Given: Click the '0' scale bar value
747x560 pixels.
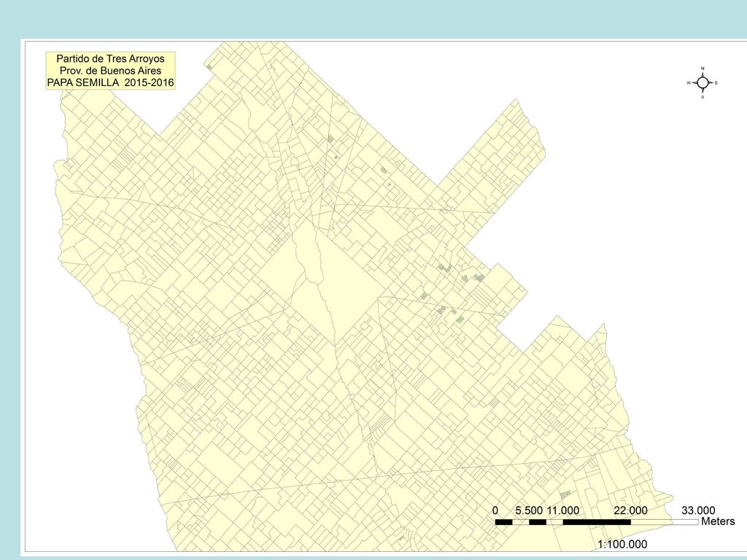Looking at the screenshot, I should coord(495,510).
